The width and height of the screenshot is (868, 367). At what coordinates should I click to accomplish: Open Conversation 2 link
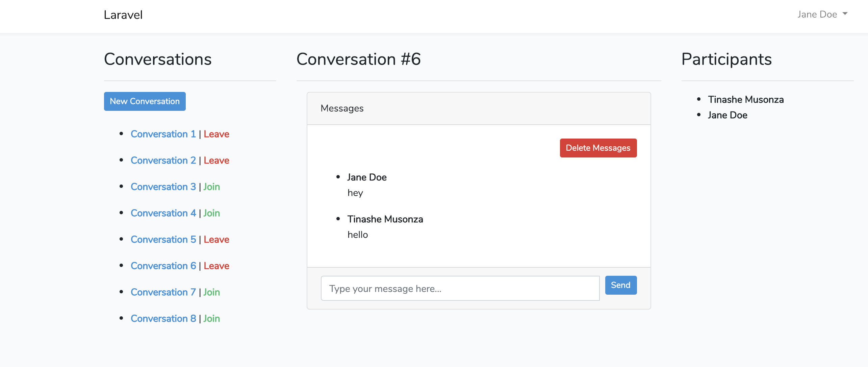click(x=163, y=161)
